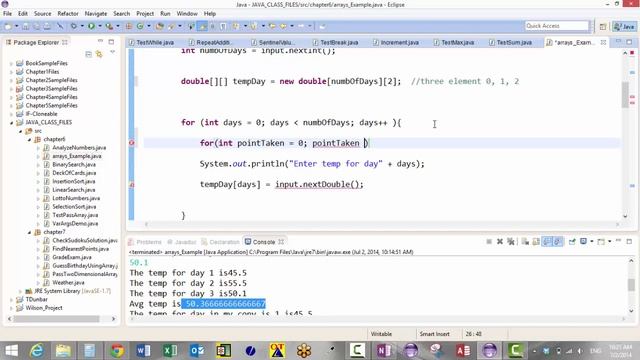Click the New Java Package icon in toolbar
The image size is (640, 360).
(129, 26)
